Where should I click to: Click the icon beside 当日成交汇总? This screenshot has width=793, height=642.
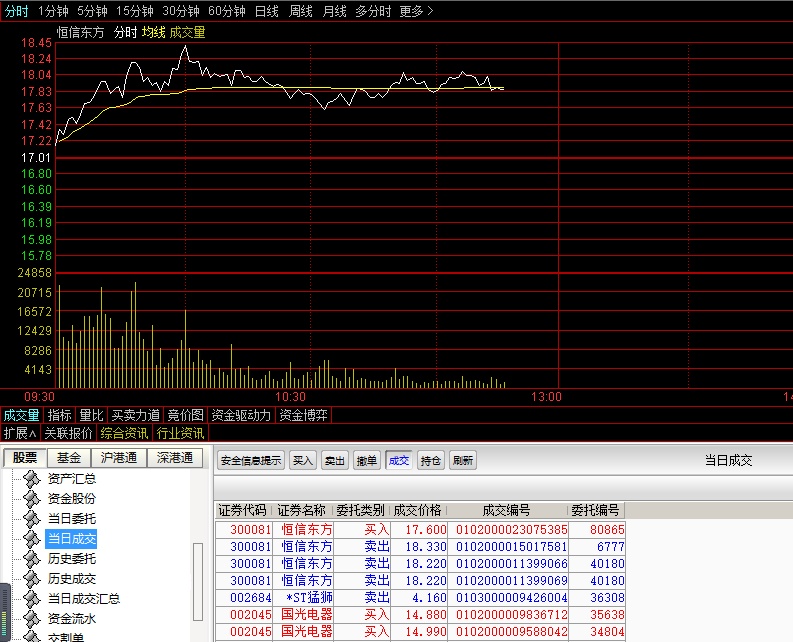click(31, 598)
